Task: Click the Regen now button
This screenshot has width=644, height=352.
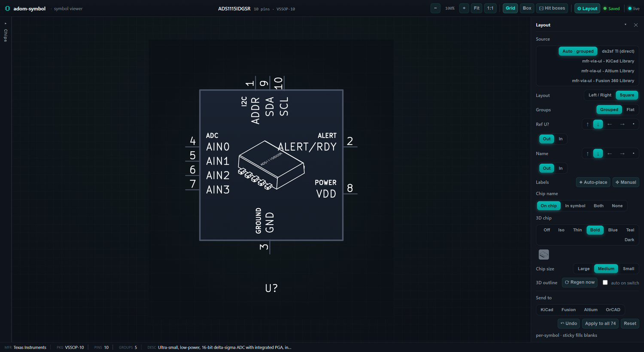Action: [x=580, y=282]
